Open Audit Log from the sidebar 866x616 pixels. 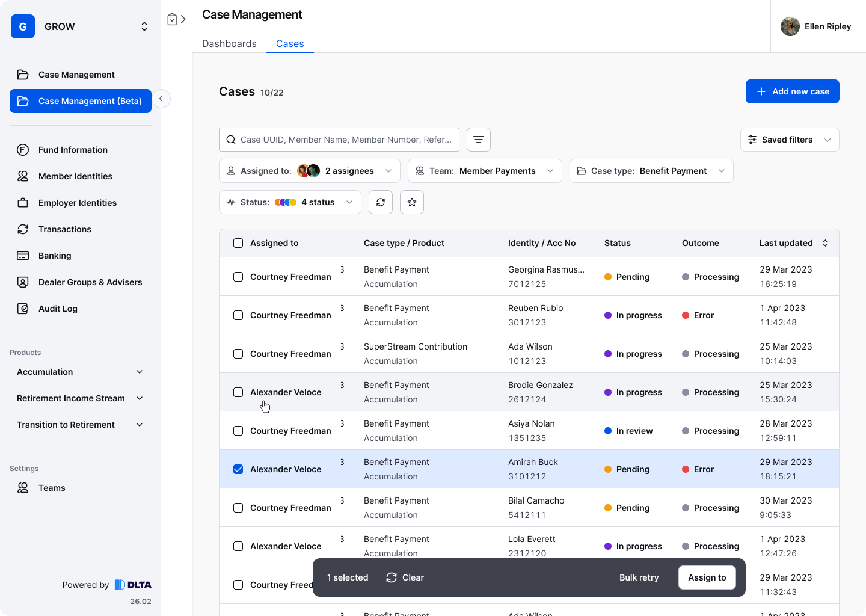click(58, 309)
